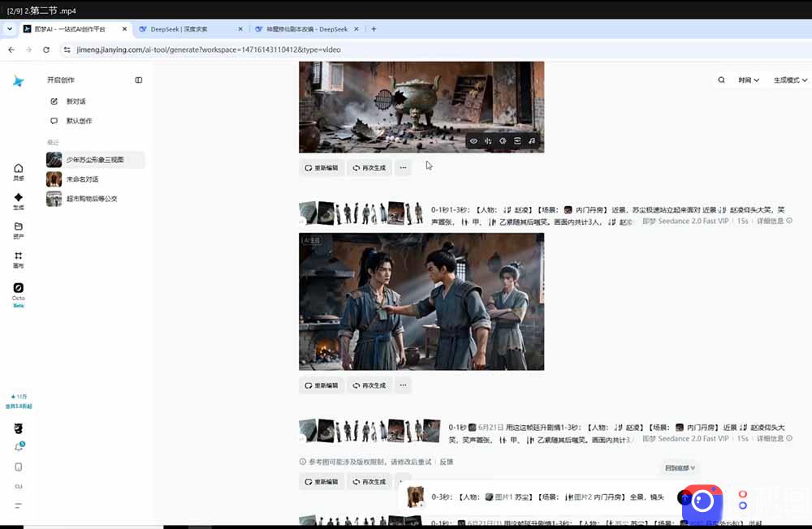Go to the 灵感 home section
Image resolution: width=812 pixels, height=529 pixels.
tap(18, 172)
